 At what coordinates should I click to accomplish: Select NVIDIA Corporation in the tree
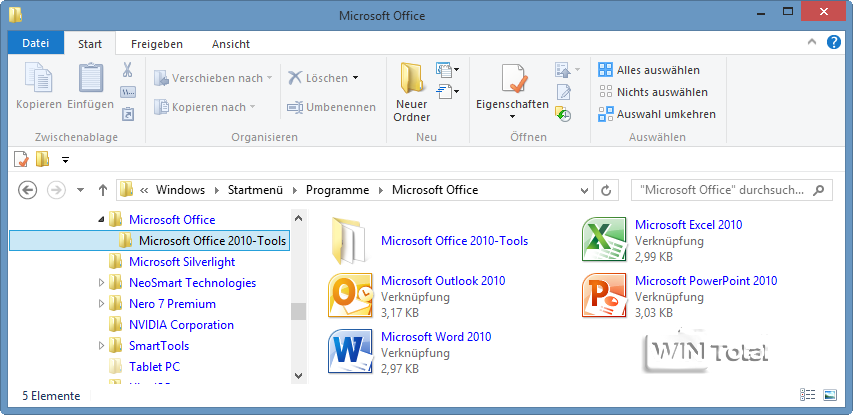[x=181, y=325]
